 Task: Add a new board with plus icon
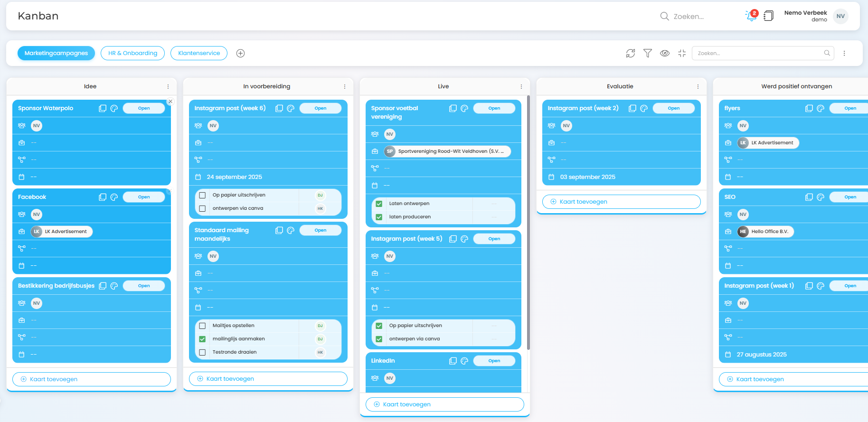click(x=241, y=53)
